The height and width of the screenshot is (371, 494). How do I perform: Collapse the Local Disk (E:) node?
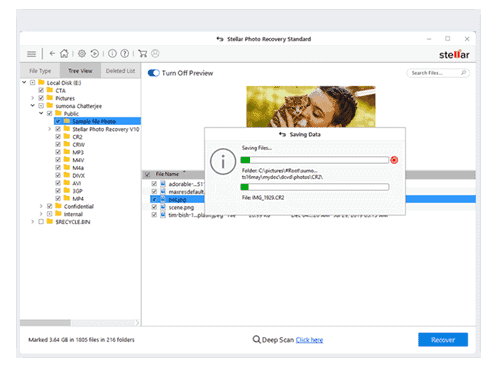tap(24, 82)
